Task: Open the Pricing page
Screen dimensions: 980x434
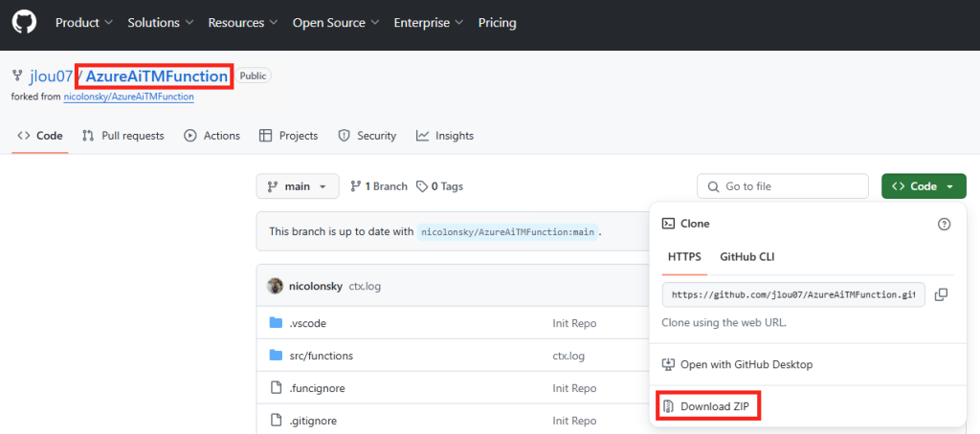Action: [x=498, y=23]
